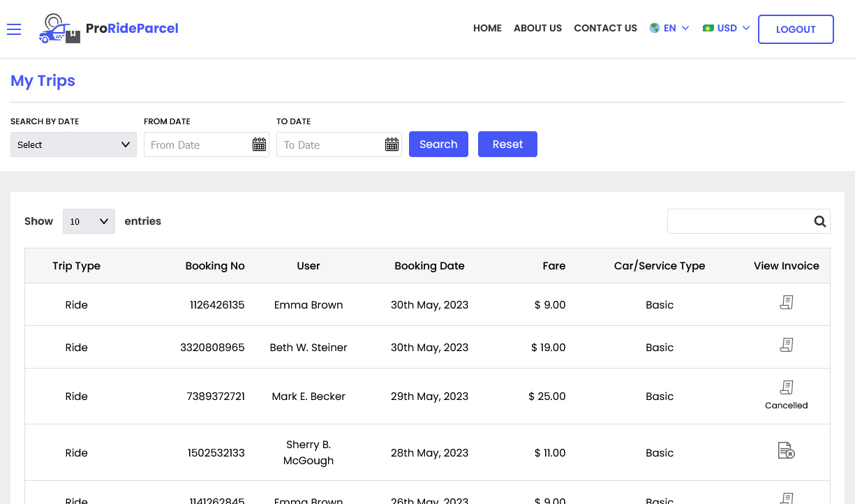Click the View Invoice column header
The image size is (855, 504).
point(787,266)
